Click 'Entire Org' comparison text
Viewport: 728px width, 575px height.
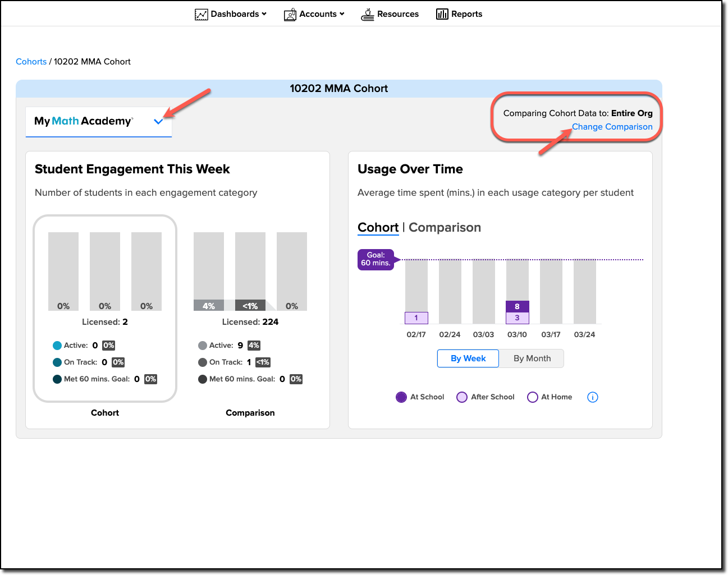tap(632, 113)
